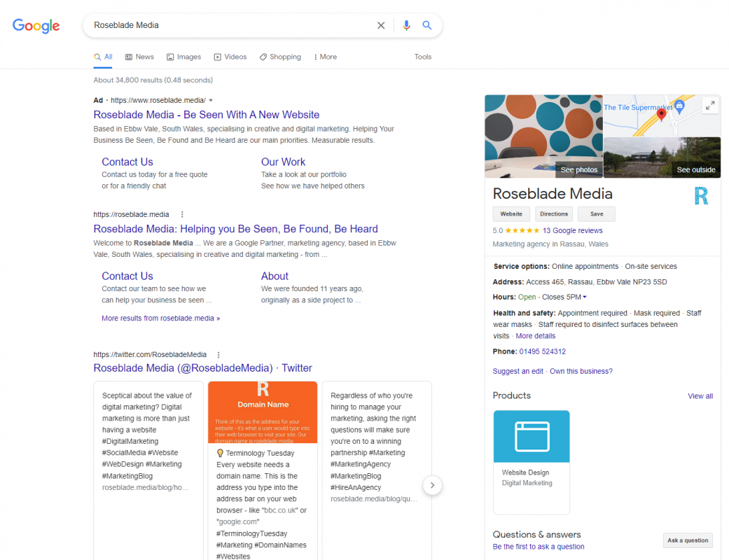
Task: Click the Directions button
Action: (554, 214)
